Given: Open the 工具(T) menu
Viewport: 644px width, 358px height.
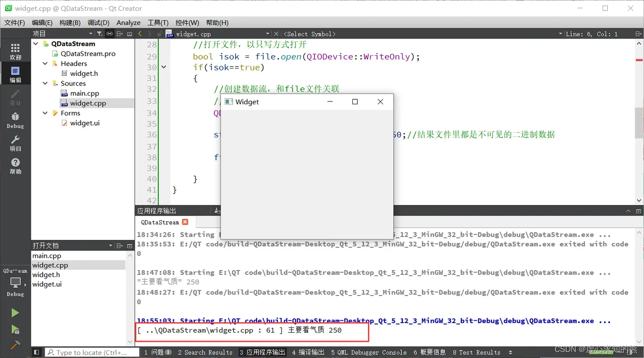Looking at the screenshot, I should [158, 23].
